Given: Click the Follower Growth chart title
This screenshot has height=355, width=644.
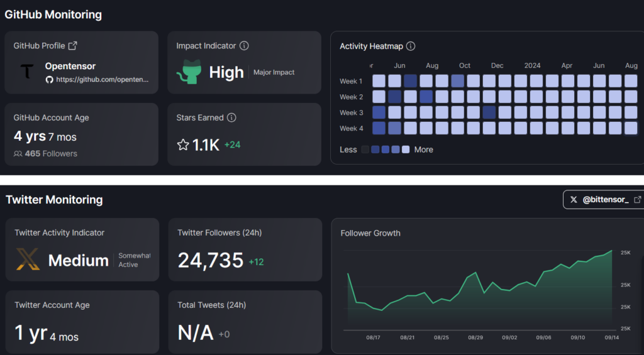Looking at the screenshot, I should tap(370, 233).
